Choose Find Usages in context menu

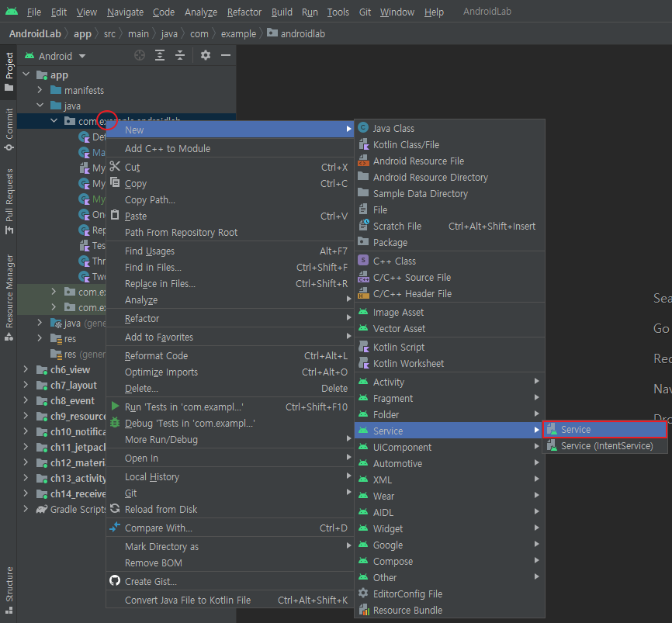click(230, 251)
